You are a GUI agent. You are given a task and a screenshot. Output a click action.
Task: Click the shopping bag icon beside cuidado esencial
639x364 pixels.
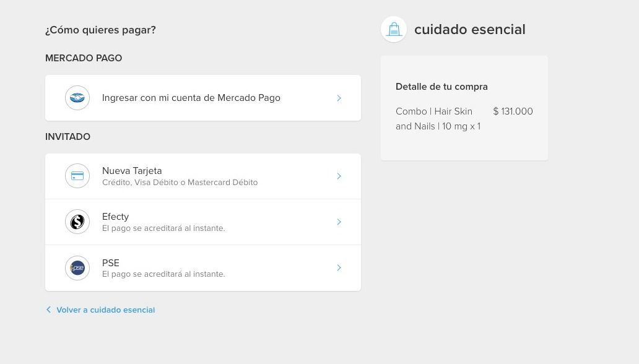(x=394, y=29)
